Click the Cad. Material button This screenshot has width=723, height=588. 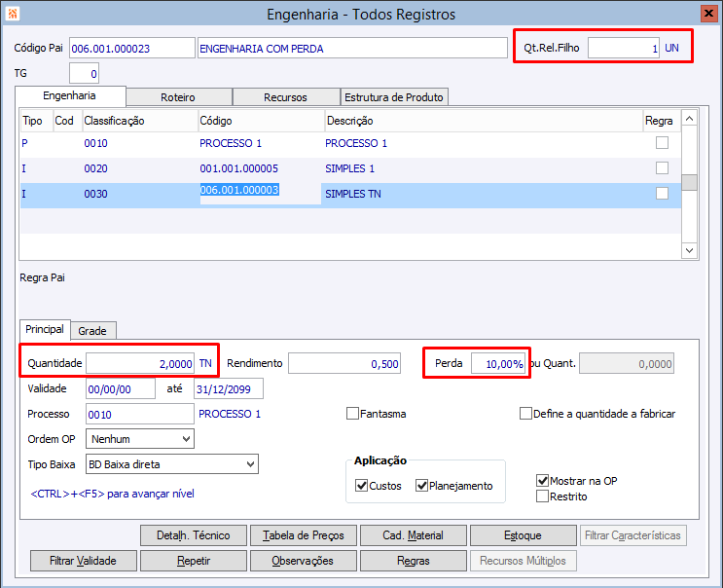pyautogui.click(x=413, y=535)
